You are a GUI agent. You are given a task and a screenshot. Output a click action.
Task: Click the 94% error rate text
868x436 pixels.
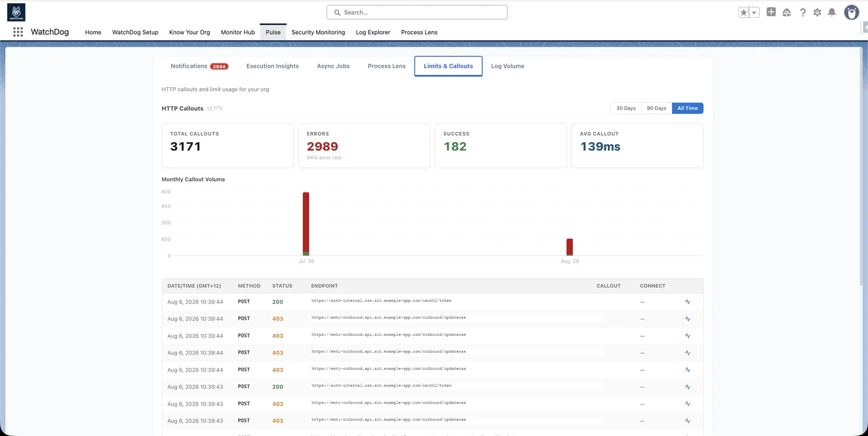(x=324, y=158)
